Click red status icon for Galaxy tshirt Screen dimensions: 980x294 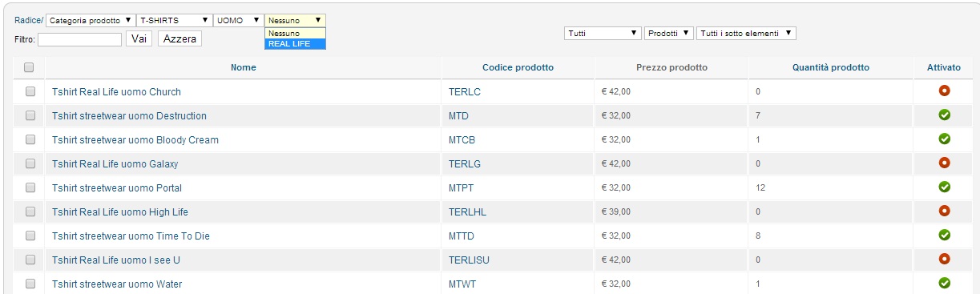(944, 163)
